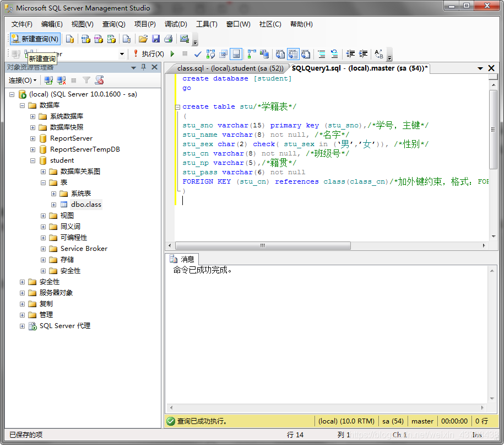
Task: Click the Database Engine Query icon
Action: pos(70,39)
